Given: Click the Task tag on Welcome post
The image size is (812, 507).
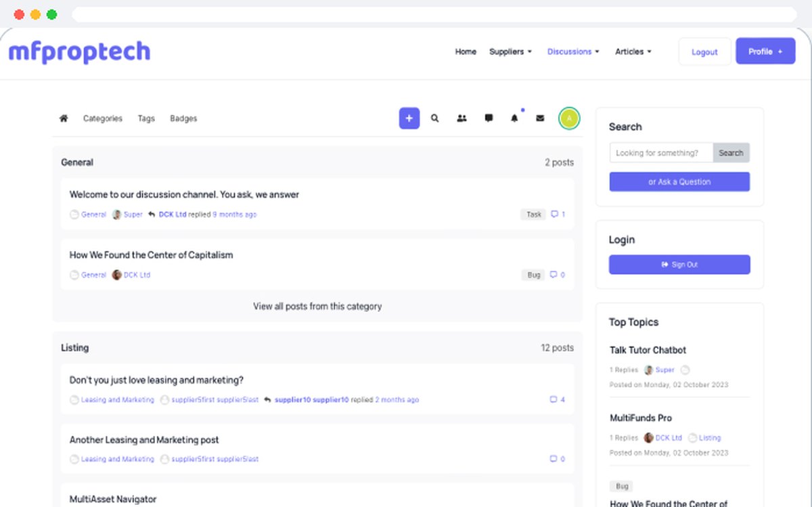Looking at the screenshot, I should pos(534,215).
